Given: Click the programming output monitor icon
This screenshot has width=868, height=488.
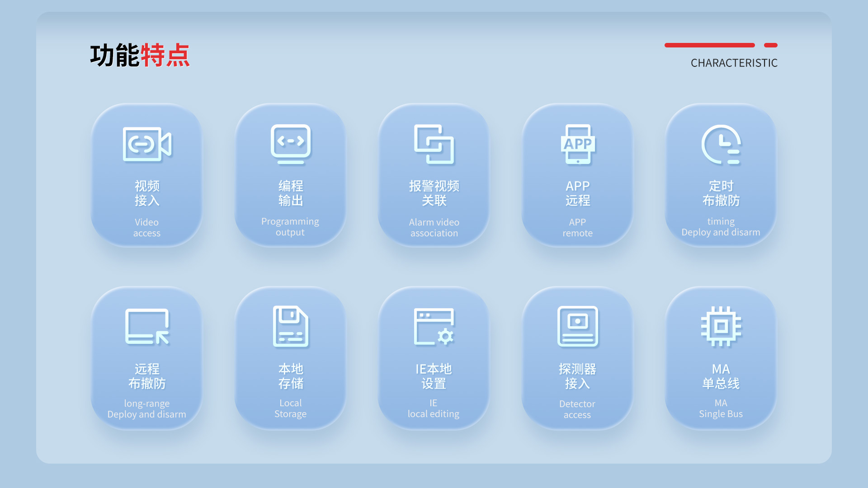Looking at the screenshot, I should pos(290,144).
